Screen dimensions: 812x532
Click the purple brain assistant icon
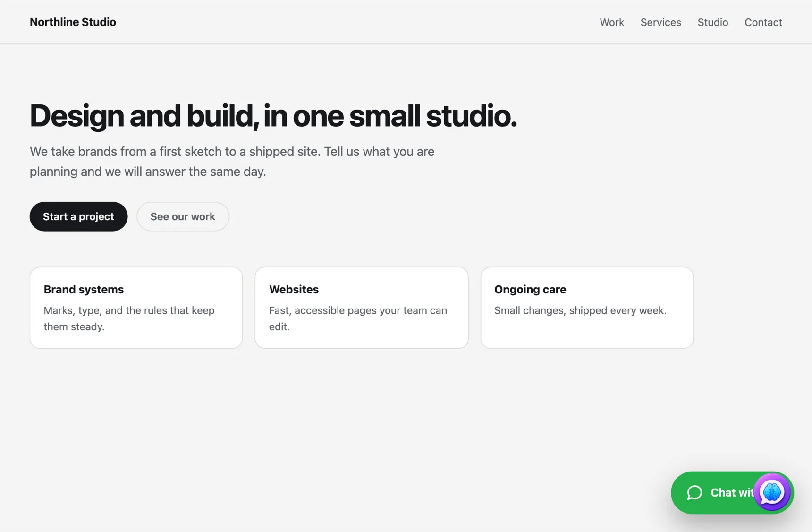772,492
